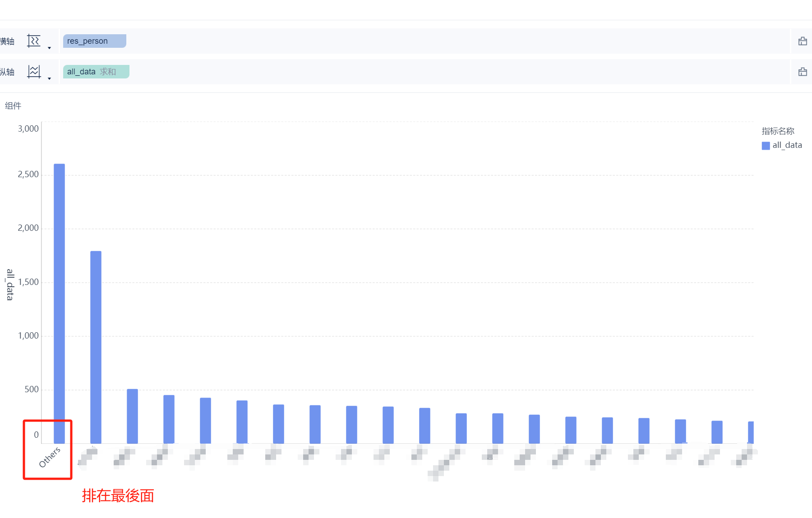
Task: Click the all_data legend color swatch
Action: pyautogui.click(x=766, y=146)
